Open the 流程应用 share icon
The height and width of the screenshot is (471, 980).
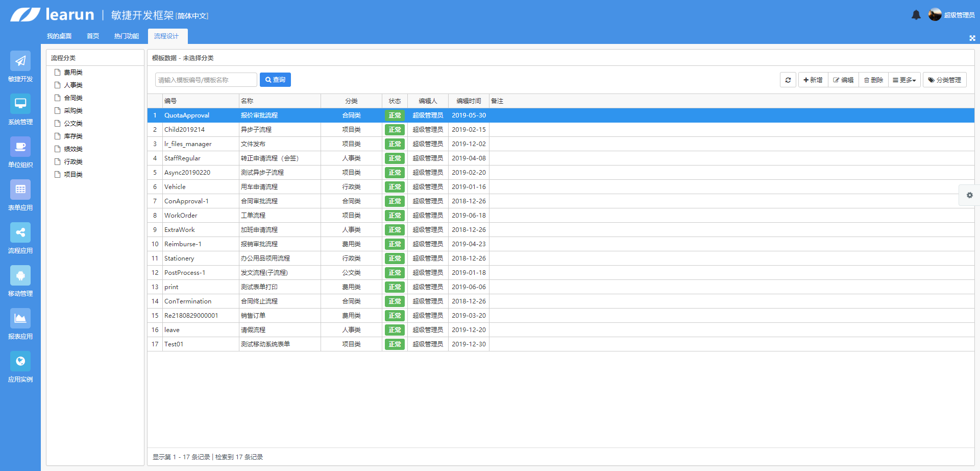20,233
